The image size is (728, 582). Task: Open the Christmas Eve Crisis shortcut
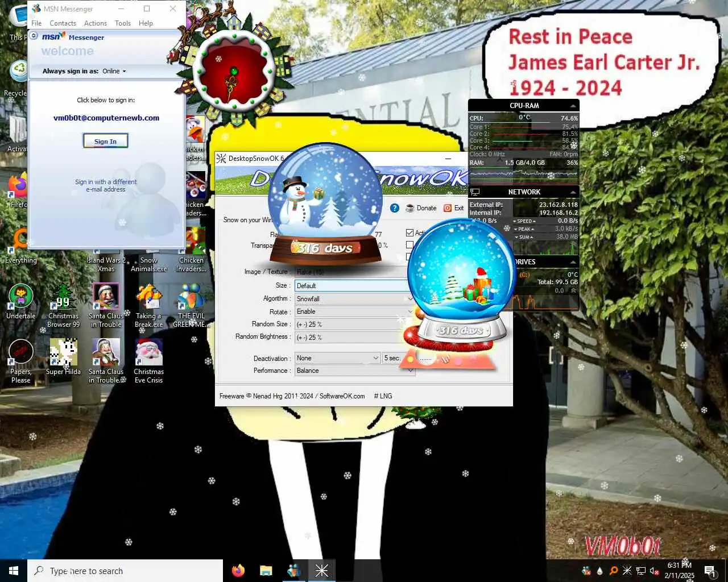coord(148,361)
